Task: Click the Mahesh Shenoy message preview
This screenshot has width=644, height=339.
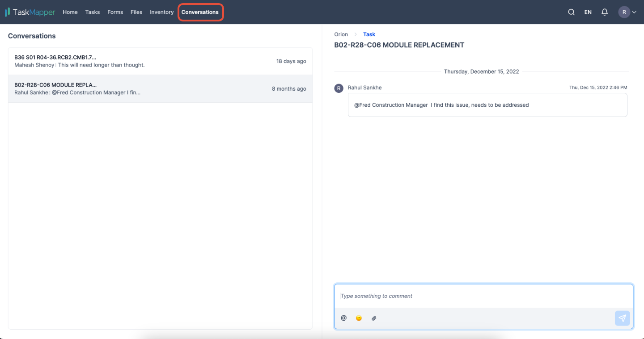Action: [x=80, y=65]
